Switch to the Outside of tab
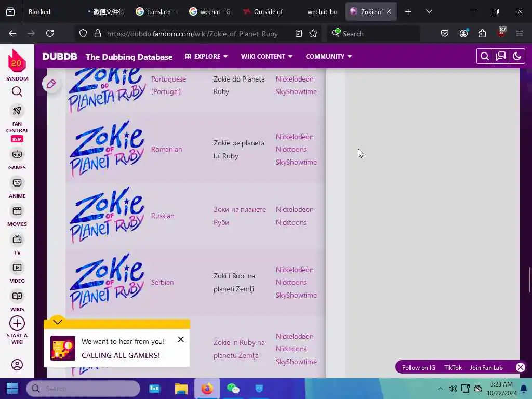Screen dimensions: 532x399 point(263,12)
